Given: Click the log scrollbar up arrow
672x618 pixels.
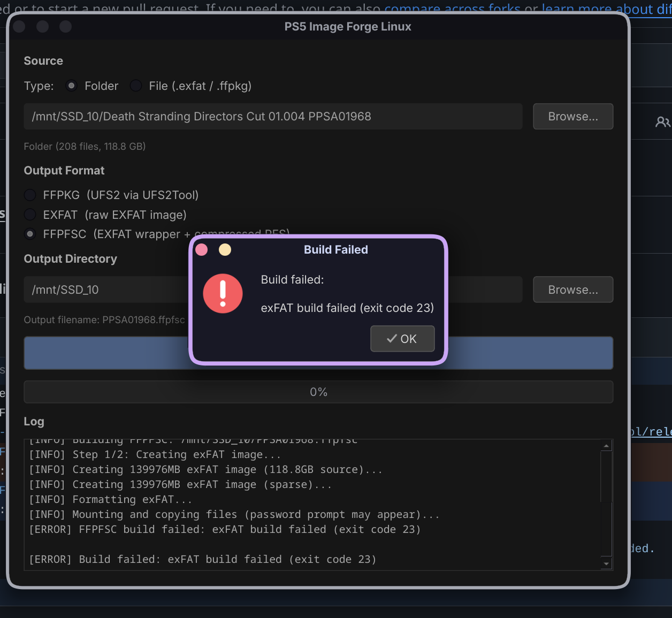Looking at the screenshot, I should (x=606, y=446).
